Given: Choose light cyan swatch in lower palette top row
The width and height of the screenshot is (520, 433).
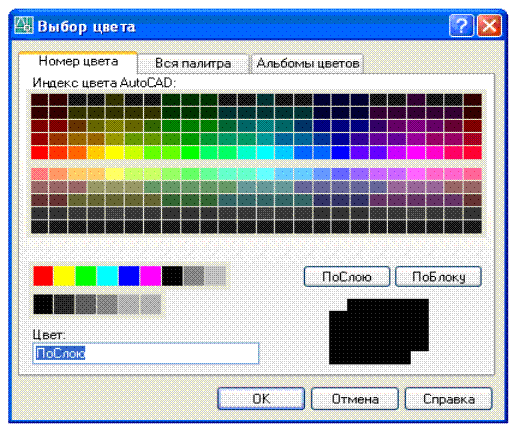Looking at the screenshot, I should click(x=265, y=174).
